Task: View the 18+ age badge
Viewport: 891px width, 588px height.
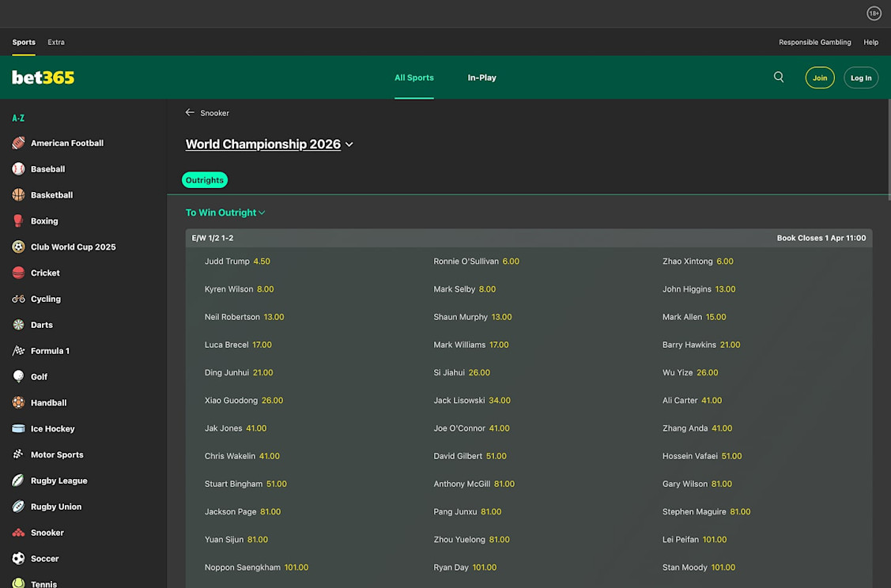Action: 874,13
